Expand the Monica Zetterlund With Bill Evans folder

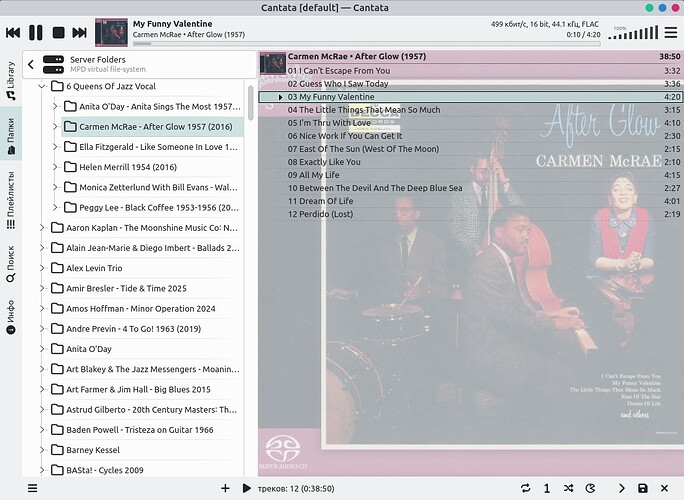pyautogui.click(x=55, y=187)
